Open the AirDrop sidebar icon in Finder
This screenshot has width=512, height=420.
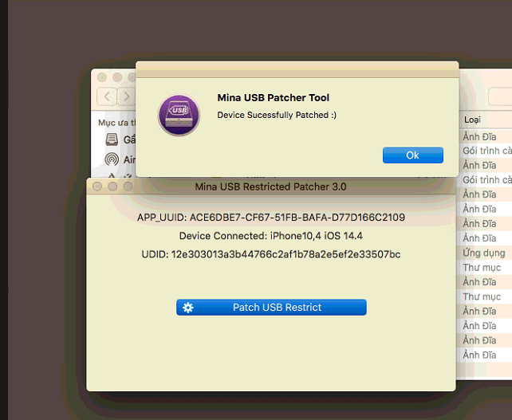coord(112,159)
